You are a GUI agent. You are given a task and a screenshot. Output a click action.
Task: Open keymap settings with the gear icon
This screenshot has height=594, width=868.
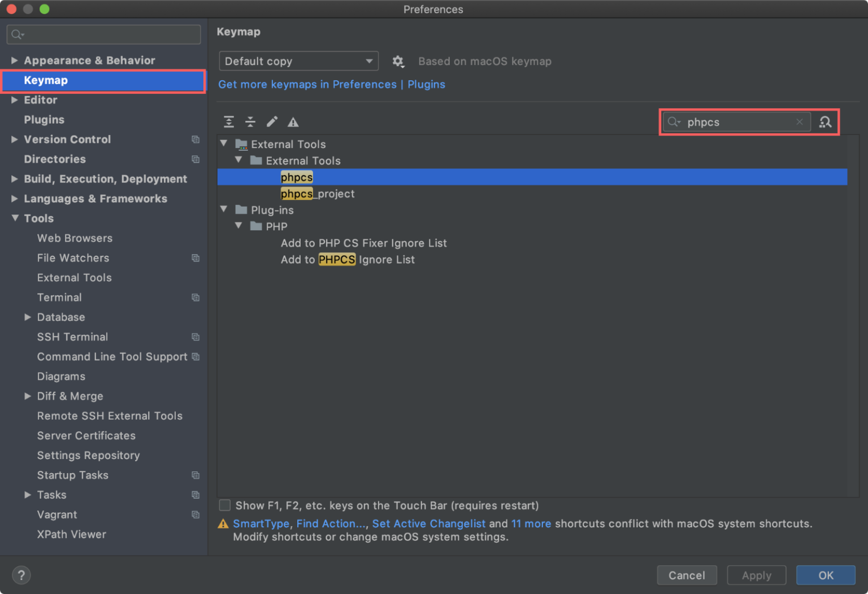point(398,61)
